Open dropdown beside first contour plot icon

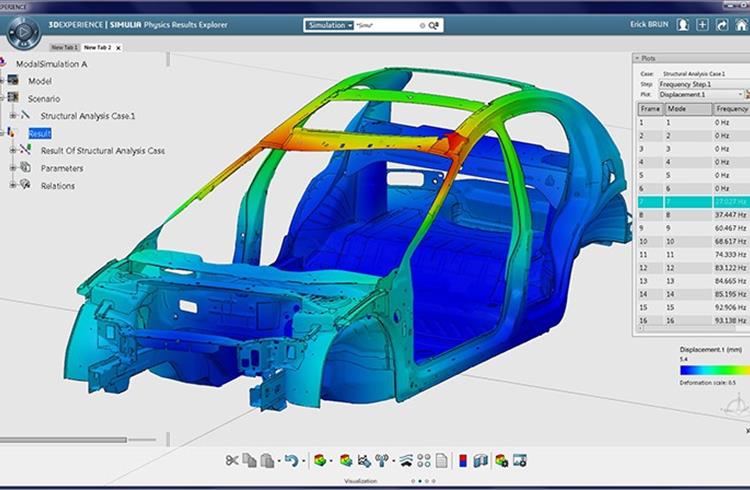pos(331,462)
